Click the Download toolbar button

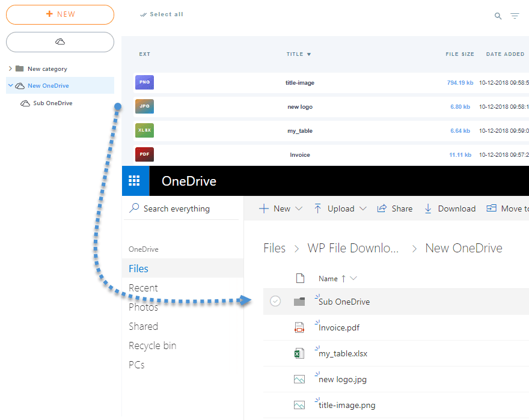coord(450,208)
